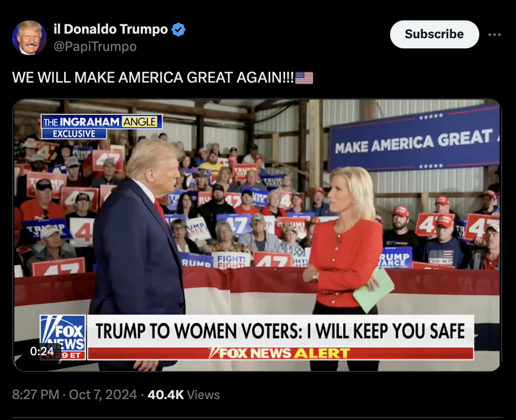Open the 40.4K Views count
Viewport: 516px width, 420px height.
point(184,395)
